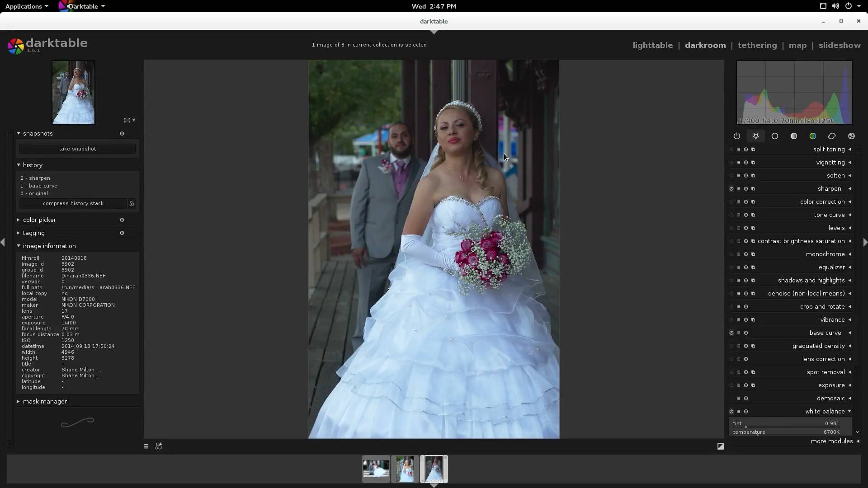Select the color modules group icon
Image resolution: width=868 pixels, height=488 pixels.
point(813,136)
